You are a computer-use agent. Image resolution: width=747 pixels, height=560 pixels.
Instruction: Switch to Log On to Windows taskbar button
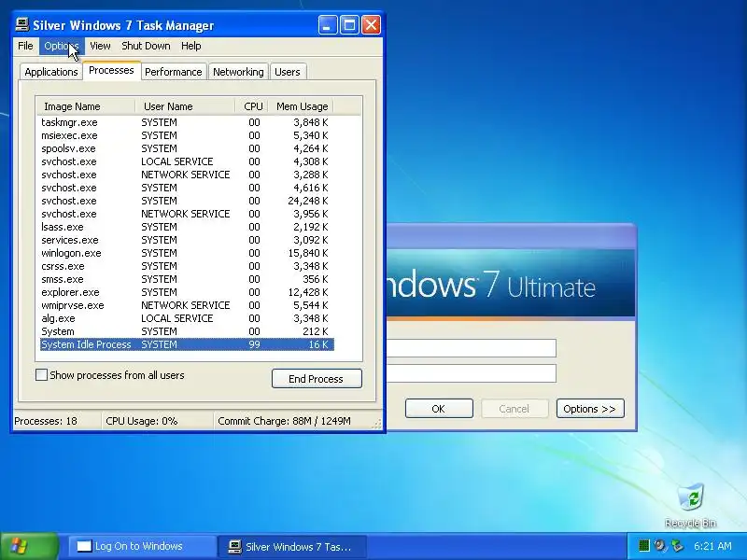tap(143, 546)
